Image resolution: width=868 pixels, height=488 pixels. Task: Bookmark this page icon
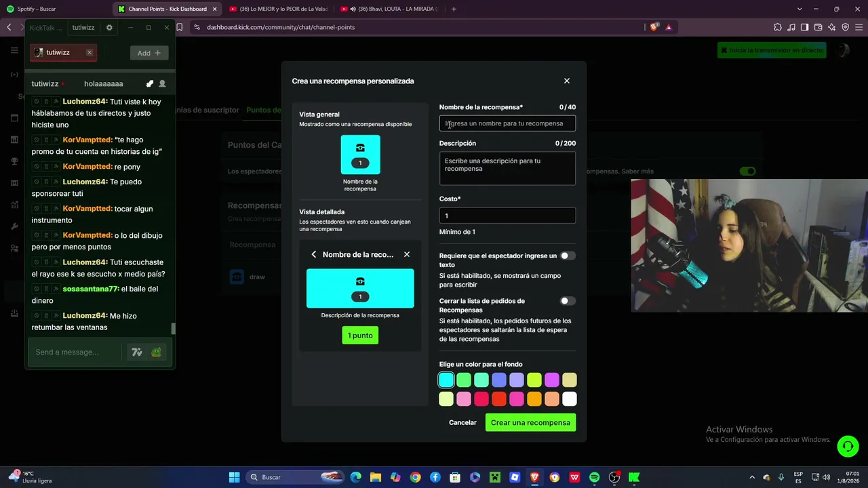click(x=180, y=27)
